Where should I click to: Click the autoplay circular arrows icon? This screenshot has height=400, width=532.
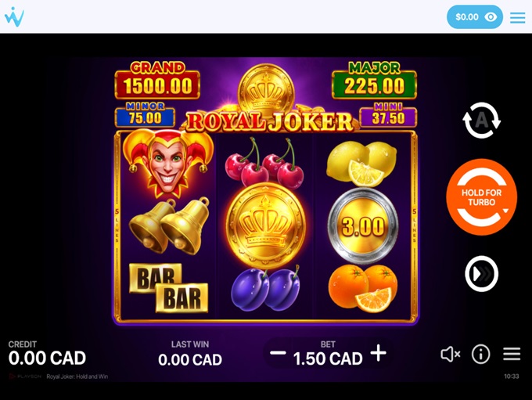coord(481,121)
